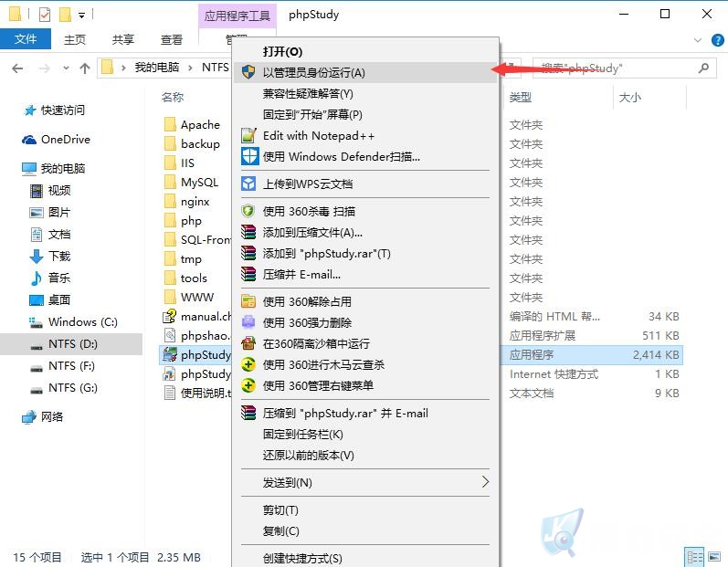Open 下载 (Downloads) in sidebar

point(50,256)
